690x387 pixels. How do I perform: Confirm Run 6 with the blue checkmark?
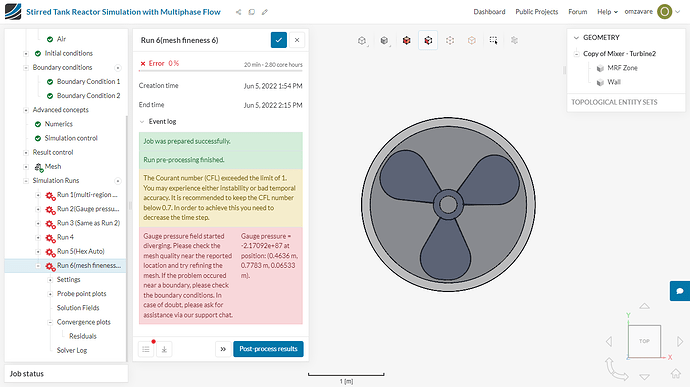click(279, 40)
